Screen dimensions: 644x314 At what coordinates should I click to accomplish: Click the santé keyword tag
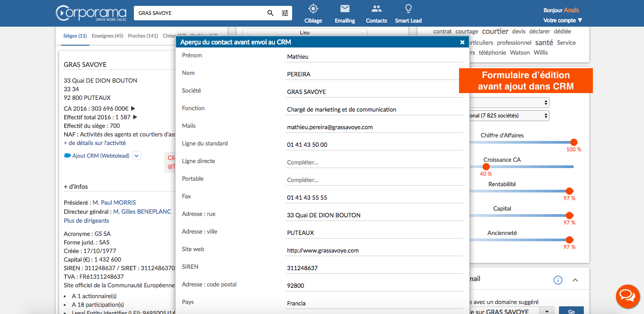point(544,42)
